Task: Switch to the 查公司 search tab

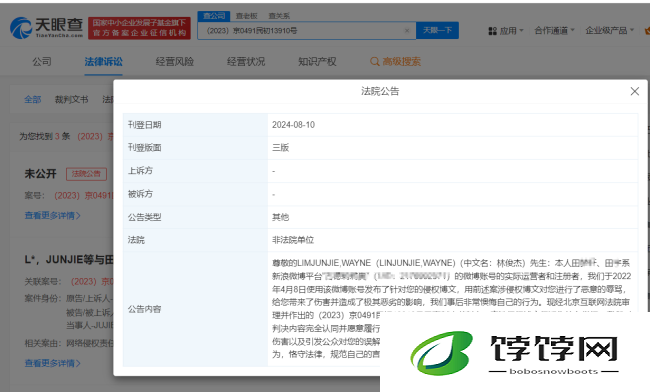Action: click(x=213, y=16)
